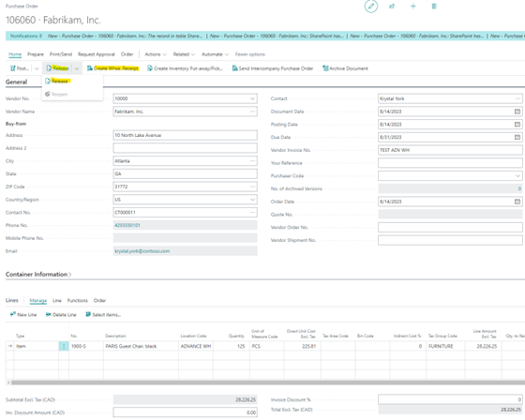This screenshot has width=525, height=420.
Task: Click the Vendor Shipment No. field
Action: [450, 240]
